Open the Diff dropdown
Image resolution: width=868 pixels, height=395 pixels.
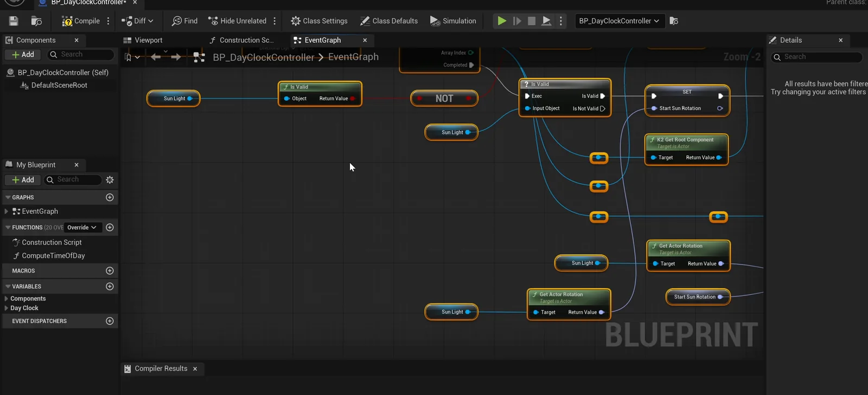point(137,21)
